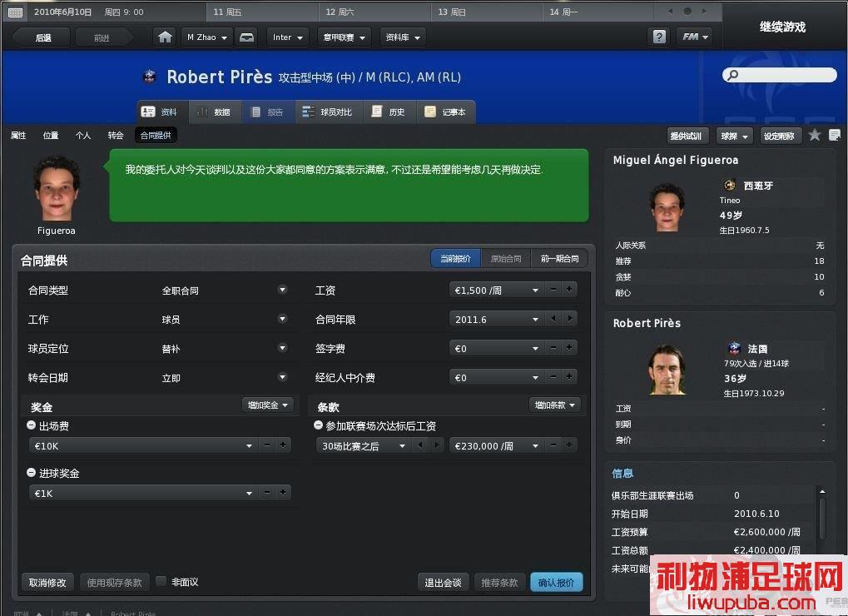
Task: Increase 出场费 €10K with plus
Action: tap(282, 445)
